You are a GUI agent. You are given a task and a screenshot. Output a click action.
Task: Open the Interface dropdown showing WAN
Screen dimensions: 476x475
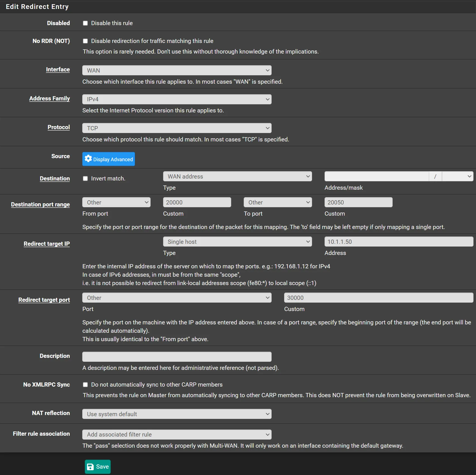click(177, 70)
